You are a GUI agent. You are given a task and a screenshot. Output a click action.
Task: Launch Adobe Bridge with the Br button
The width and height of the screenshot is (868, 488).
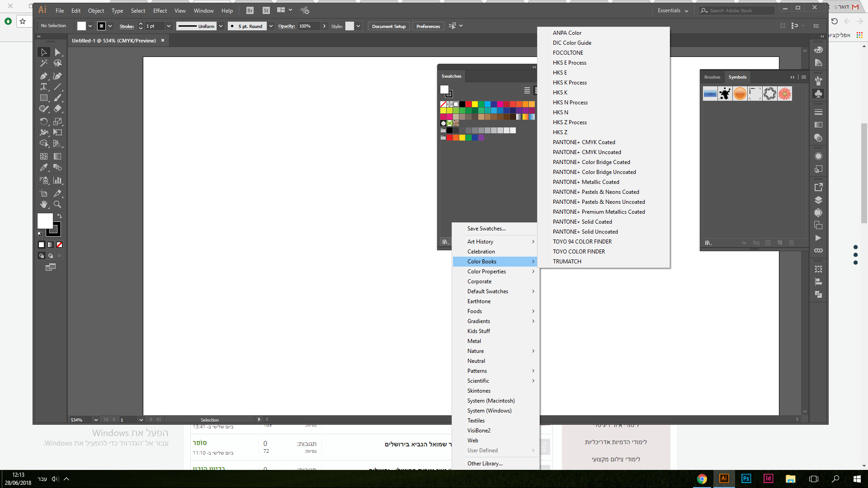(x=250, y=10)
